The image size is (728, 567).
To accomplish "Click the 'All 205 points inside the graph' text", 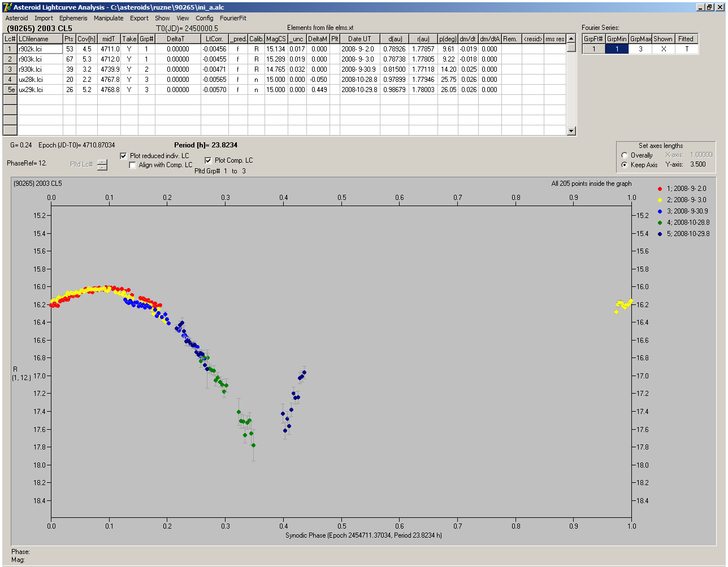I will [x=592, y=184].
